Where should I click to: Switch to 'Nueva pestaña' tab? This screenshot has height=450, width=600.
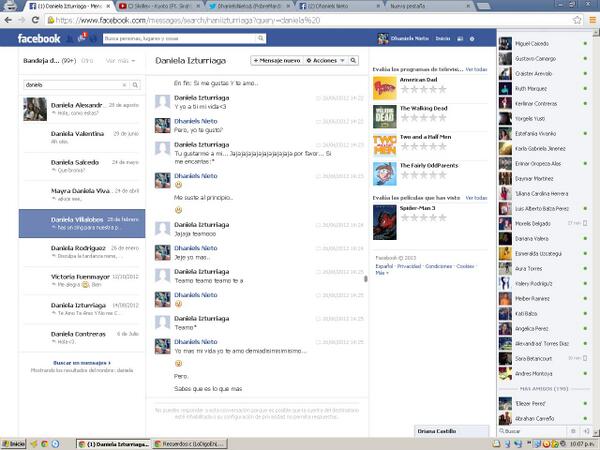click(429, 6)
